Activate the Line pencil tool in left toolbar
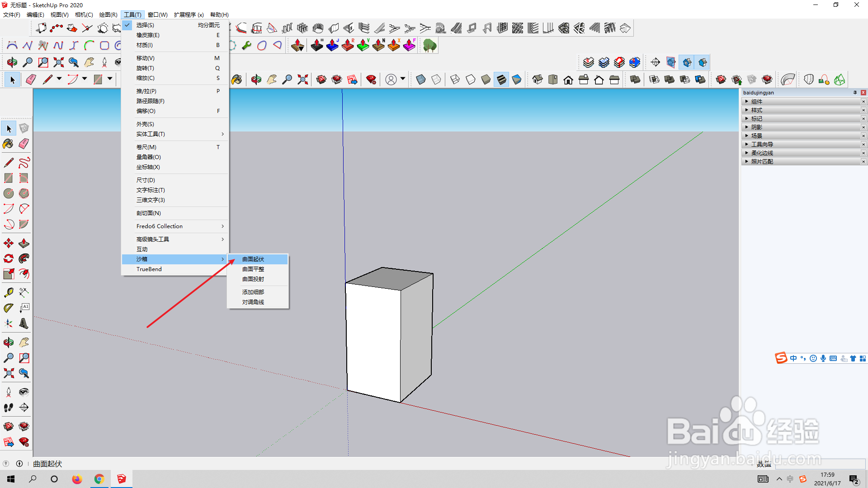Screen dimensions: 868x488 click(9, 163)
